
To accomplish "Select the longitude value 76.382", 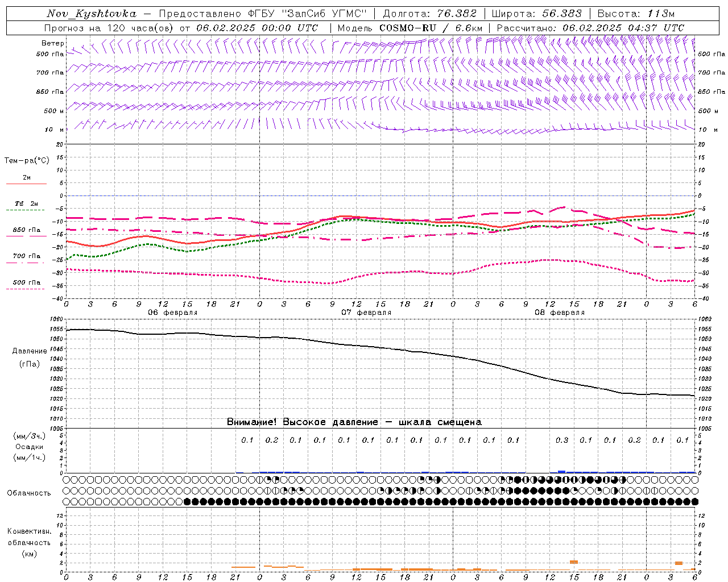I will [457, 14].
